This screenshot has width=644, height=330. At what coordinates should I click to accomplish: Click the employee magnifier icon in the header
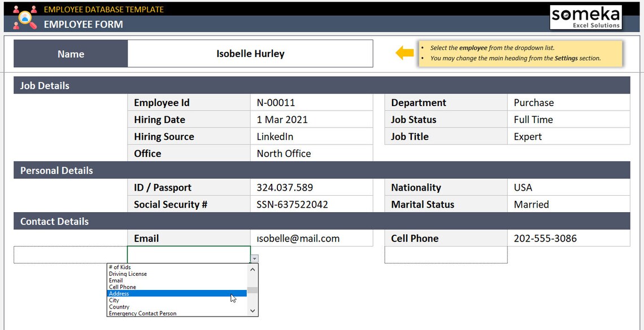pyautogui.click(x=24, y=17)
